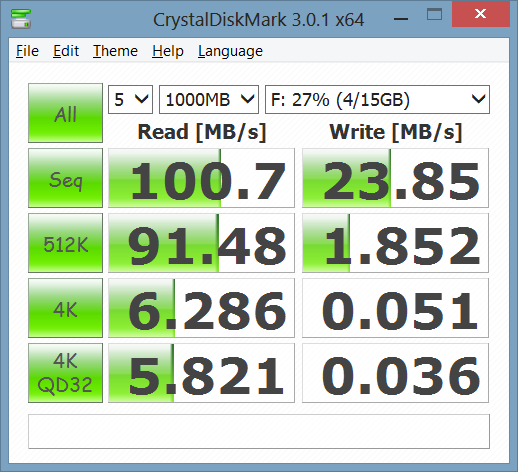Image resolution: width=518 pixels, height=472 pixels.
Task: Run the 4K QD32 test
Action: (65, 373)
